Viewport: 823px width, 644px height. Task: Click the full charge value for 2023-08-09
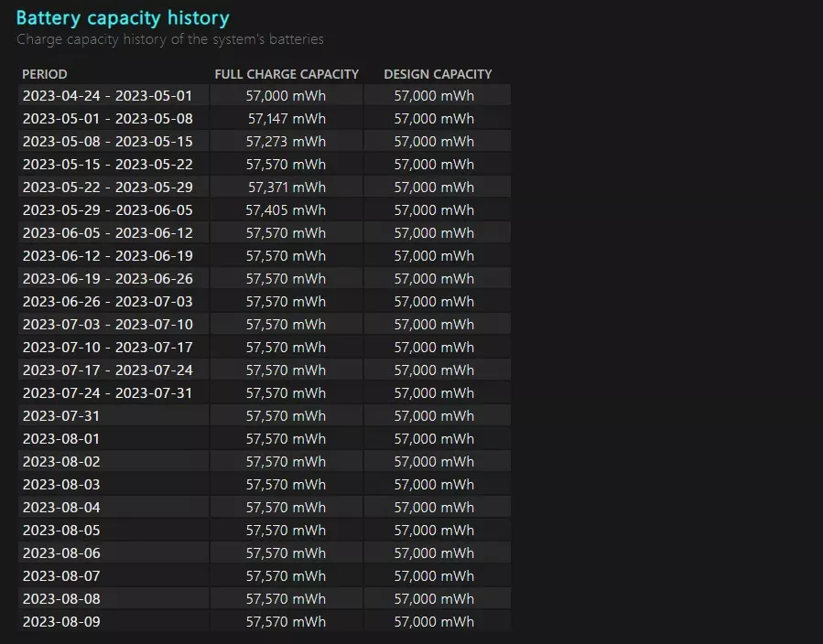click(286, 621)
